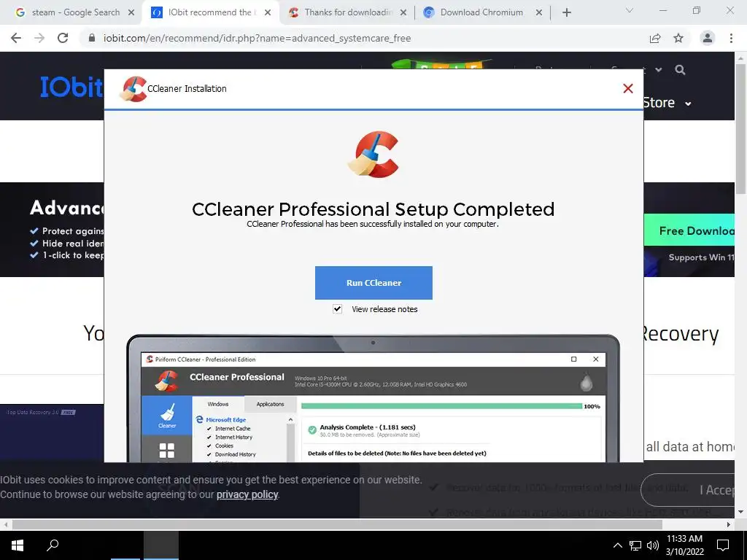747x560 pixels.
Task: Open the IObit site search magnifier
Action: [681, 70]
